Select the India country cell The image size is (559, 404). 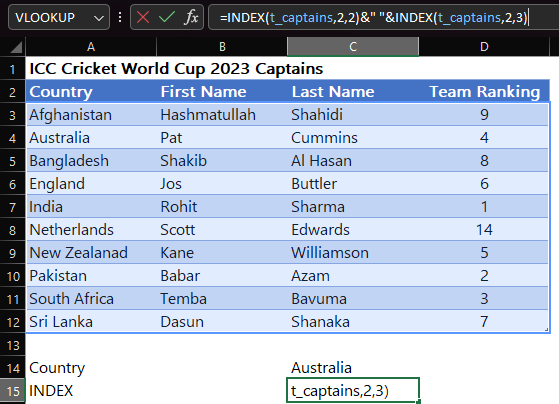coord(91,207)
